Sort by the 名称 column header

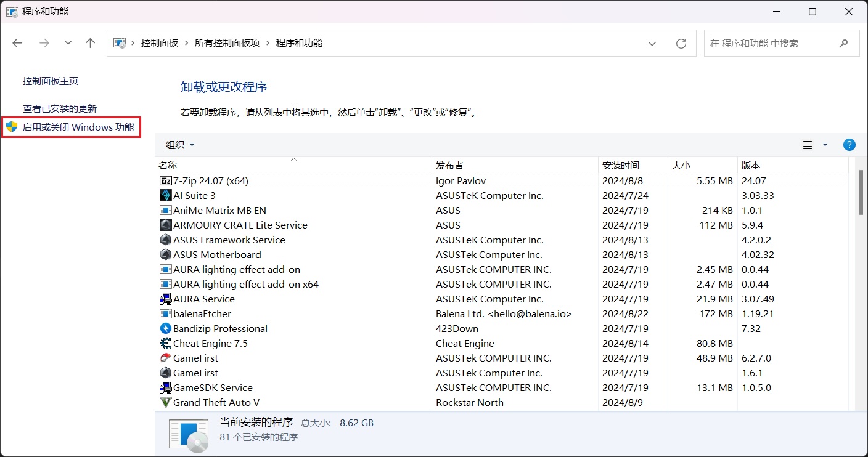click(x=293, y=165)
